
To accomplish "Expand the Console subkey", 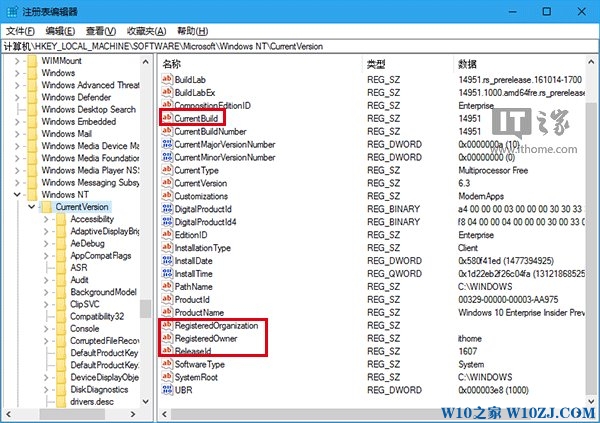I will pyautogui.click(x=46, y=328).
